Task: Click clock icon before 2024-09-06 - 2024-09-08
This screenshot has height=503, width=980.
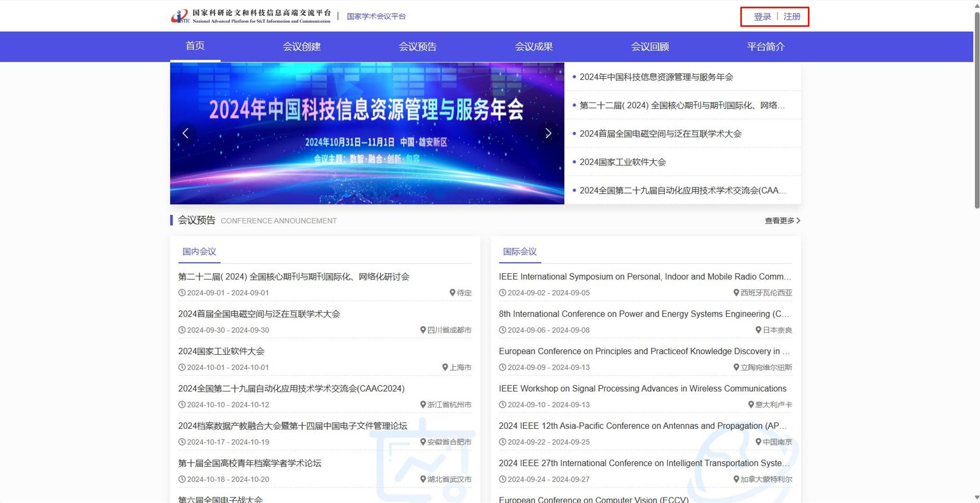Action: point(502,330)
